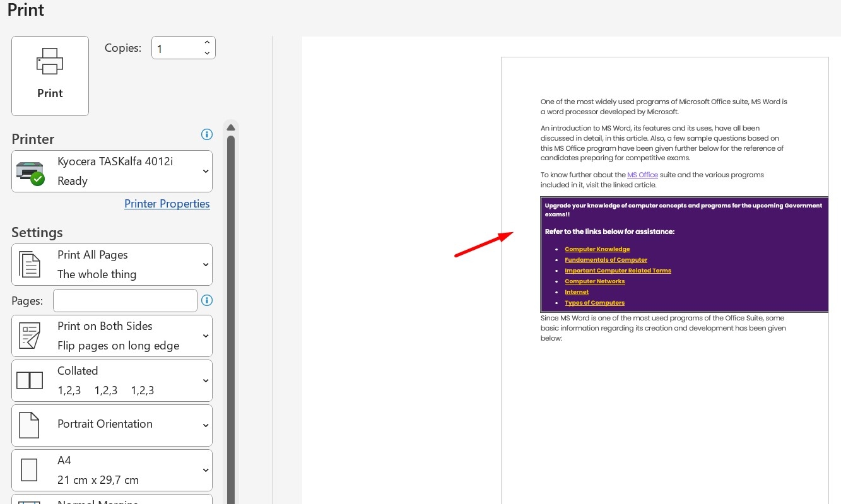Open the Kyocera TASKalfa 4012i printer dropdown
Viewport: 841px width, 504px height.
pyautogui.click(x=112, y=171)
